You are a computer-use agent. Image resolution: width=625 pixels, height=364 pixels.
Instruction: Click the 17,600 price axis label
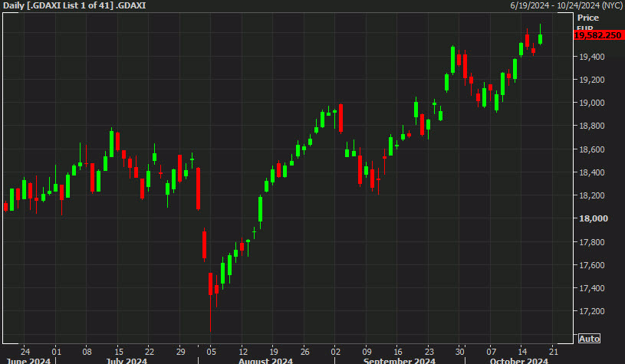[x=591, y=265]
